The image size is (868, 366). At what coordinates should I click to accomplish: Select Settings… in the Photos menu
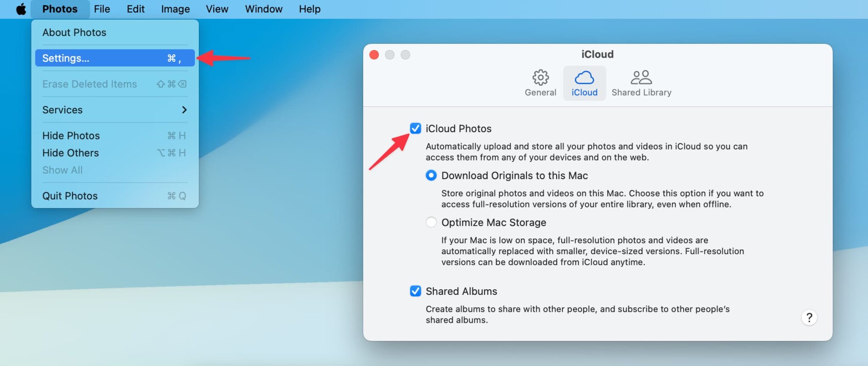(115, 58)
